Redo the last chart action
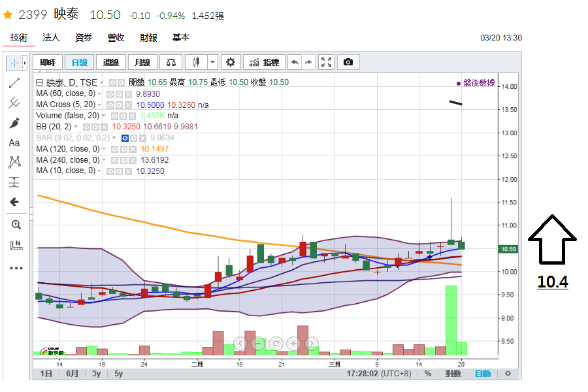Viewport: 588px width, 392px height. click(308, 62)
